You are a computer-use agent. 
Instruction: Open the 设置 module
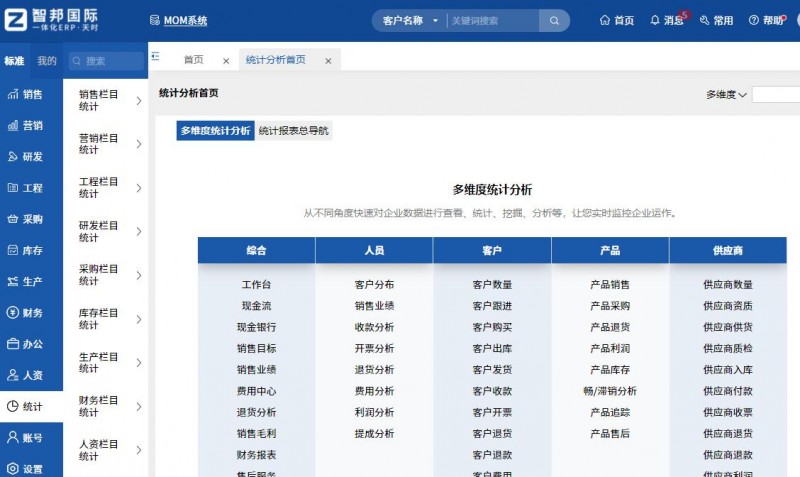coord(31,468)
